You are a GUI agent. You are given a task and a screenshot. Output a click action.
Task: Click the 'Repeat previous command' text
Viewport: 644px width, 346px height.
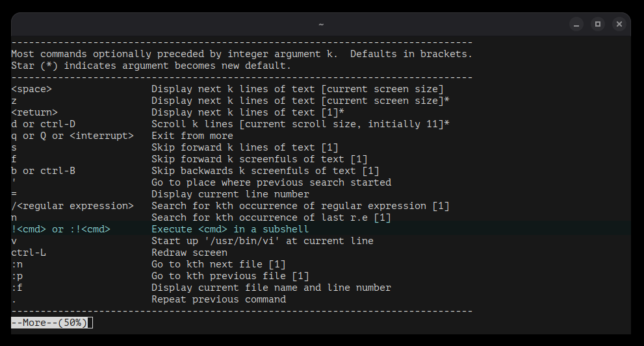[x=218, y=299]
